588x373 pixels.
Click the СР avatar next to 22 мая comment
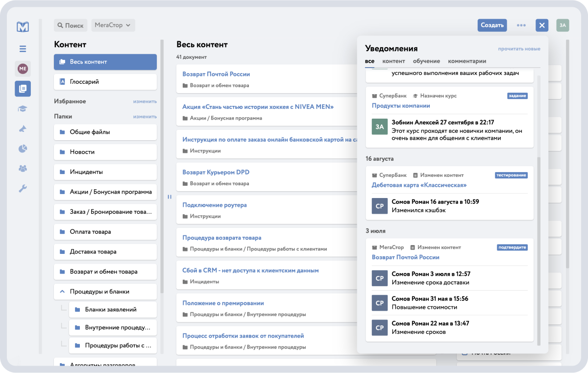click(380, 328)
